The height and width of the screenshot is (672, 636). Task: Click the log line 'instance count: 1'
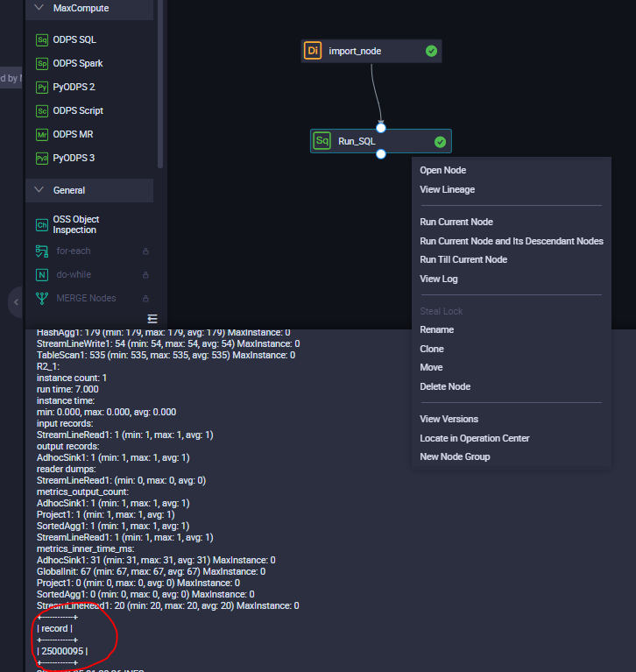click(x=72, y=378)
